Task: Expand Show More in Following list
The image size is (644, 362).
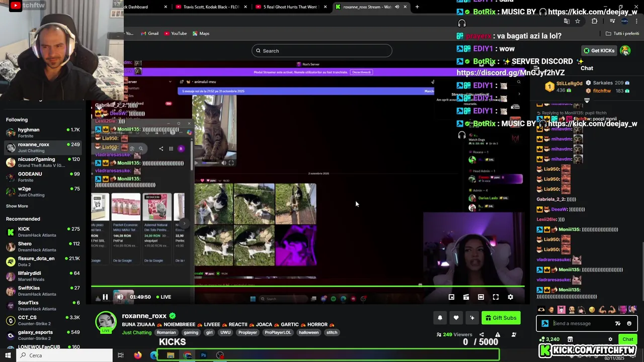Action: [17, 206]
